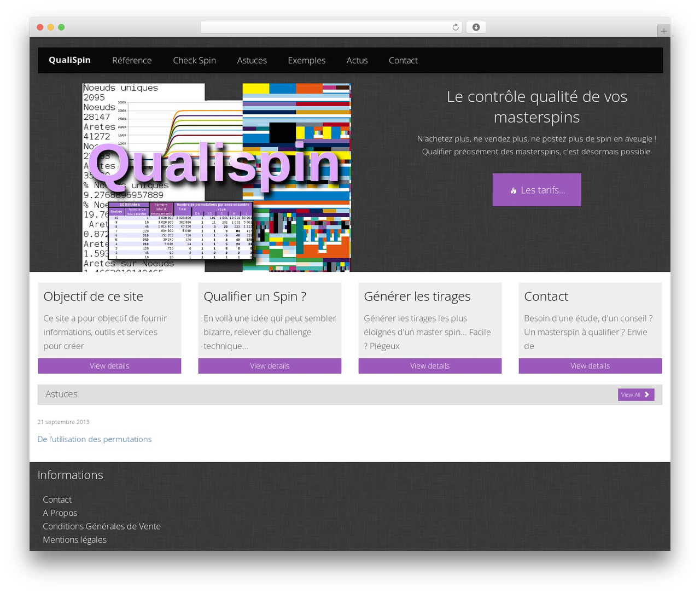The width and height of the screenshot is (700, 593).
Task: View details for Qualifier un Spin
Action: [270, 366]
